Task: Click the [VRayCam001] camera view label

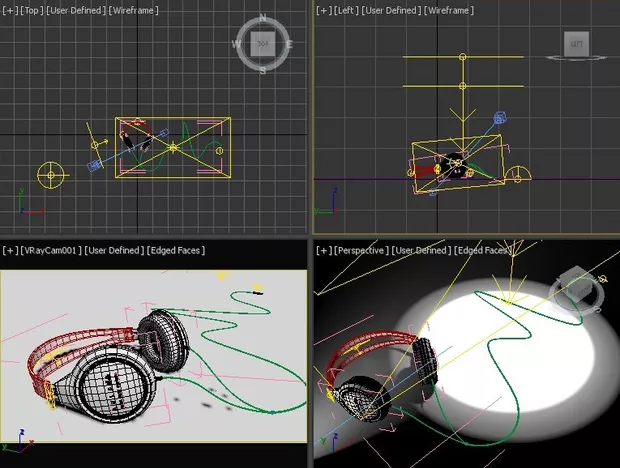Action: point(51,250)
